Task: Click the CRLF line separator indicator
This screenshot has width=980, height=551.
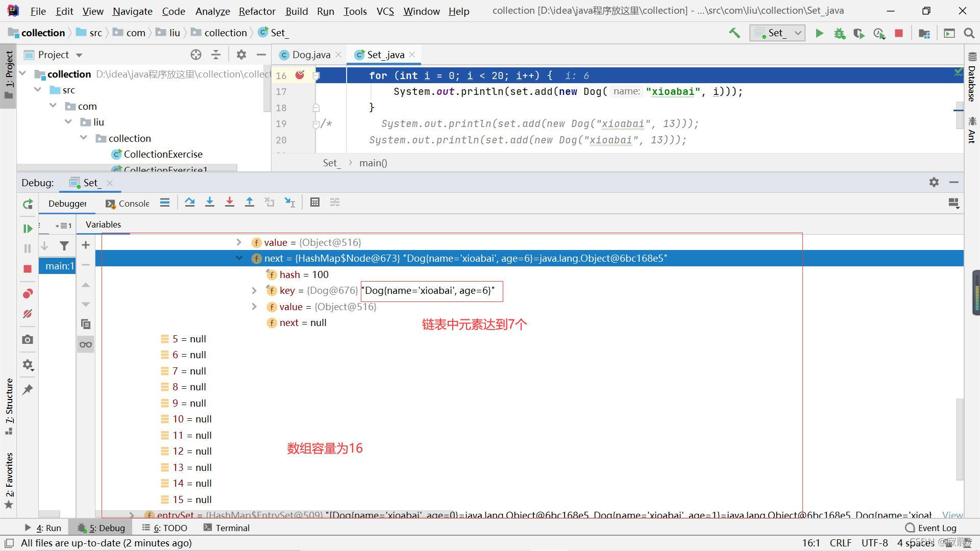Action: tap(840, 543)
